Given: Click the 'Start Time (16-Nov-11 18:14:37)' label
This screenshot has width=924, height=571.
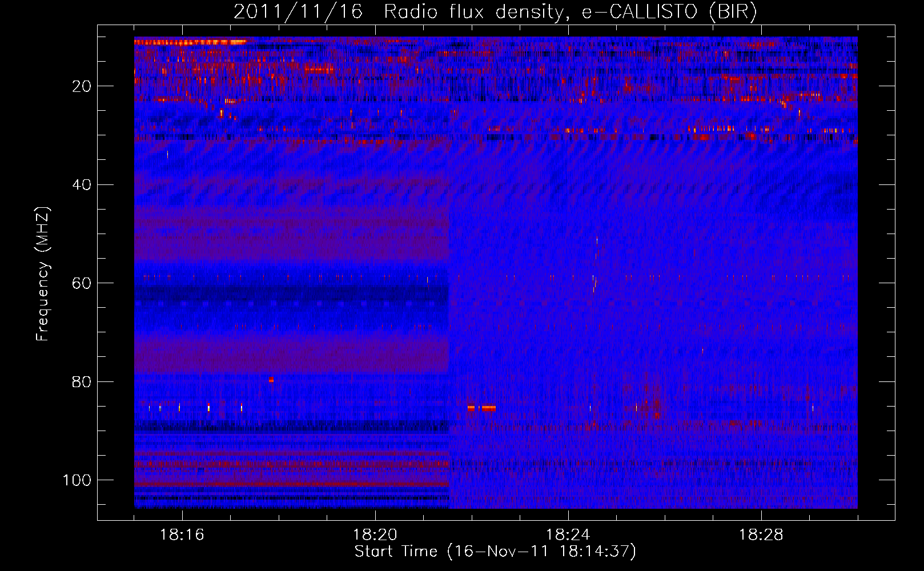Looking at the screenshot, I should pyautogui.click(x=495, y=552).
